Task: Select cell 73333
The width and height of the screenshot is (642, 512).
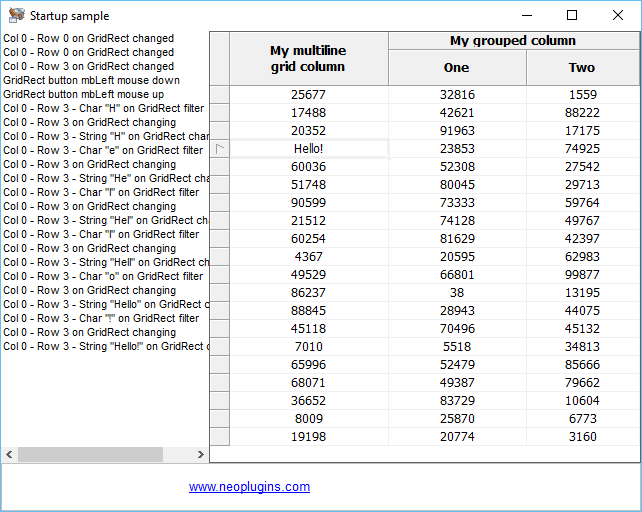Action: point(457,203)
